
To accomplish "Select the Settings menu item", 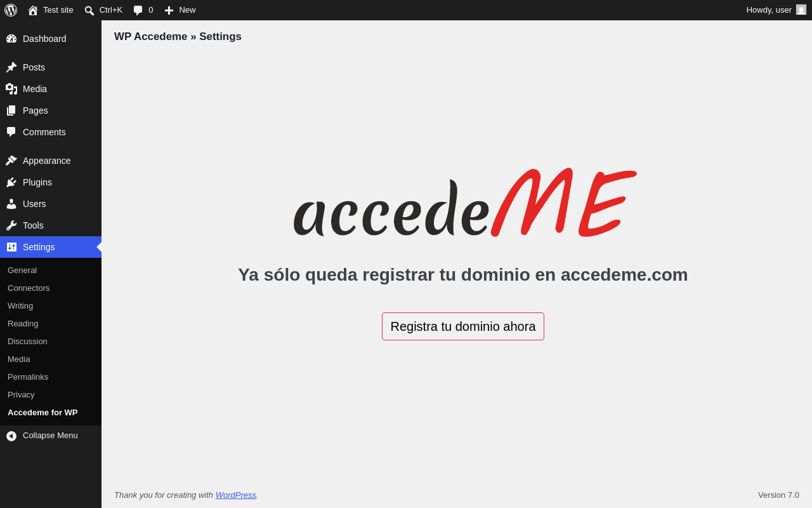I will coord(51,247).
